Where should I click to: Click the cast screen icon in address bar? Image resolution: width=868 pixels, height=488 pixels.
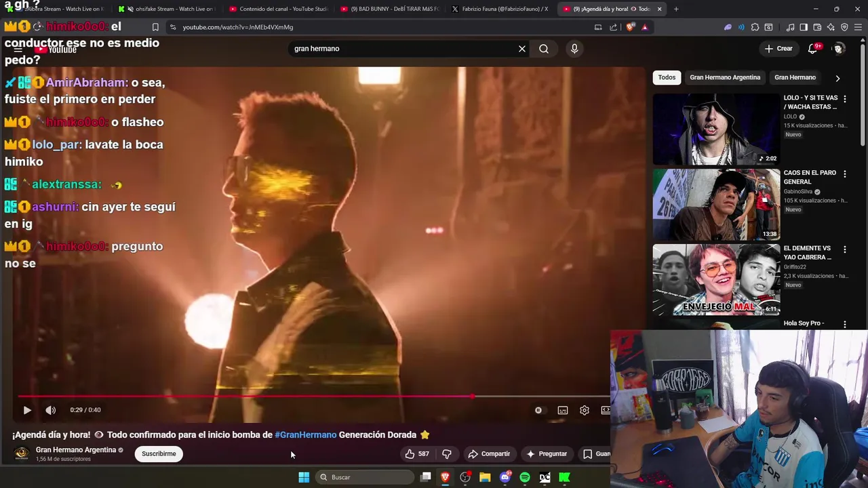tap(598, 27)
